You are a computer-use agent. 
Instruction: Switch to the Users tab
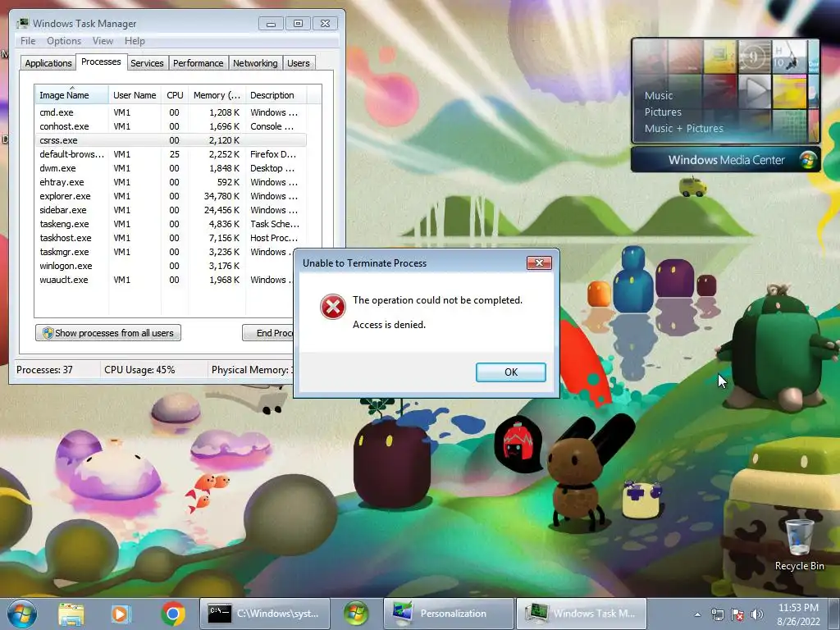299,62
